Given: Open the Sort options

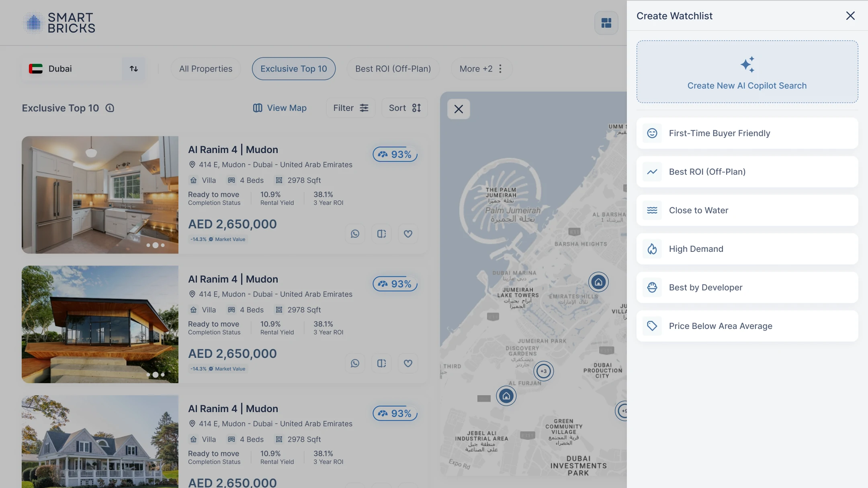Looking at the screenshot, I should 405,108.
